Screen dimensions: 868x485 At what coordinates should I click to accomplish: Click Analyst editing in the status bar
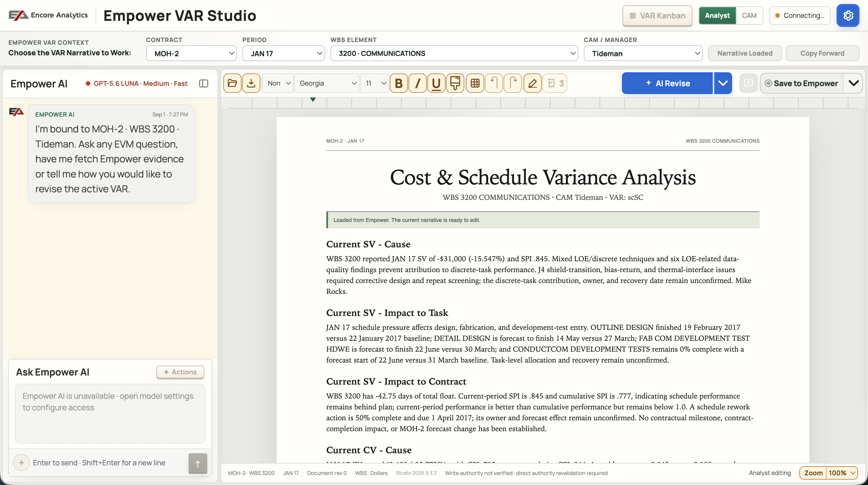pyautogui.click(x=770, y=473)
